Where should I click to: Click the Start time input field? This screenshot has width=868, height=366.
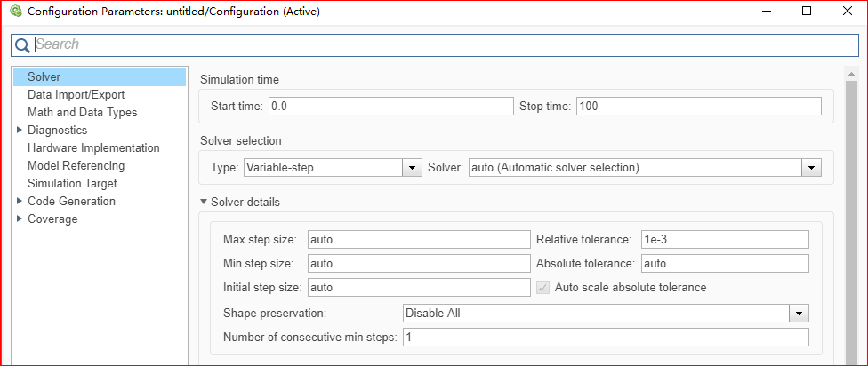click(x=390, y=107)
